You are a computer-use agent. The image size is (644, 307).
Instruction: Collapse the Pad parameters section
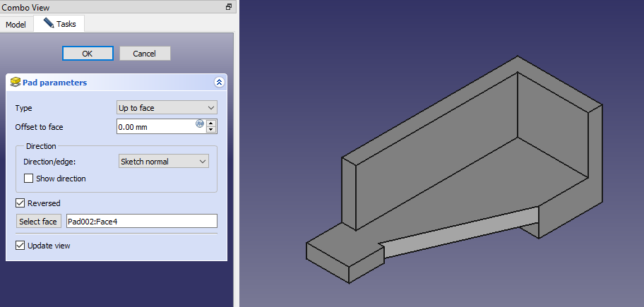coord(219,83)
